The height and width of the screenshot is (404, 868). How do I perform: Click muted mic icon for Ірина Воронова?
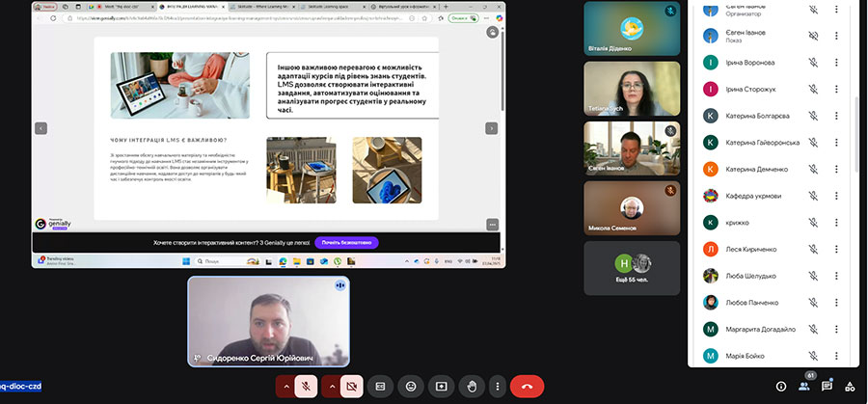813,63
